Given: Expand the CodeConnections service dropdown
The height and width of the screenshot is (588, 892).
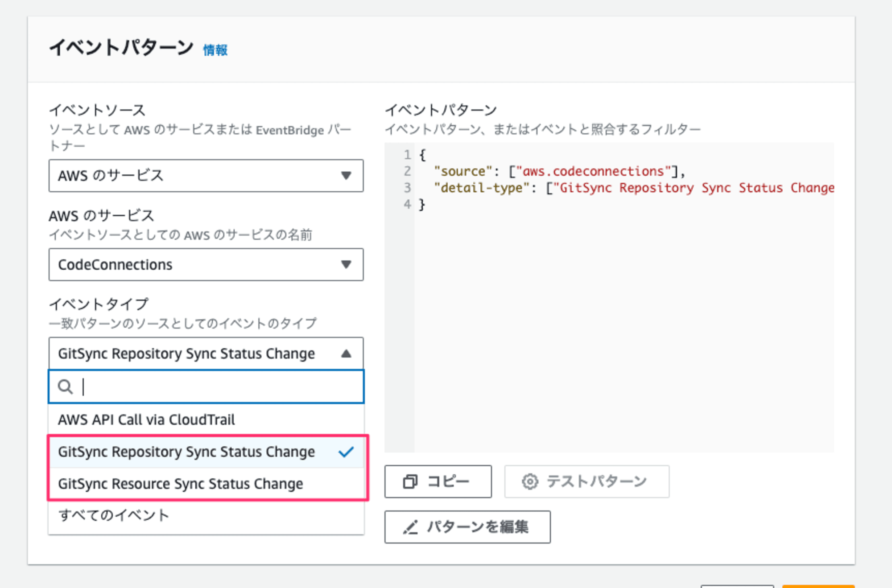Looking at the screenshot, I should [206, 264].
